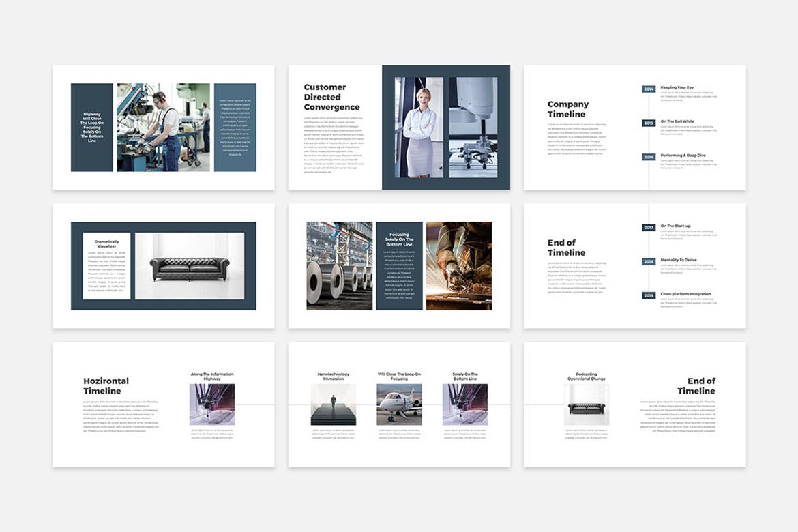Click the 2018 year marker
The width and height of the screenshot is (798, 532).
pos(648,261)
